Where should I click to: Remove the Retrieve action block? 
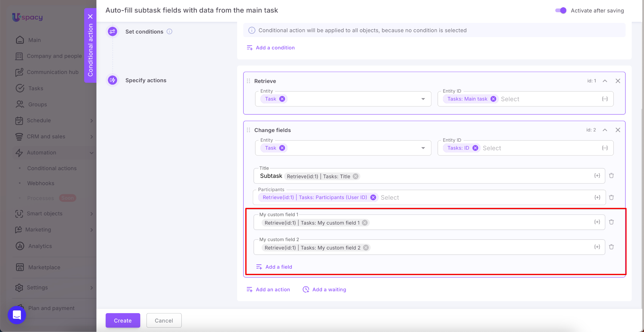click(618, 81)
